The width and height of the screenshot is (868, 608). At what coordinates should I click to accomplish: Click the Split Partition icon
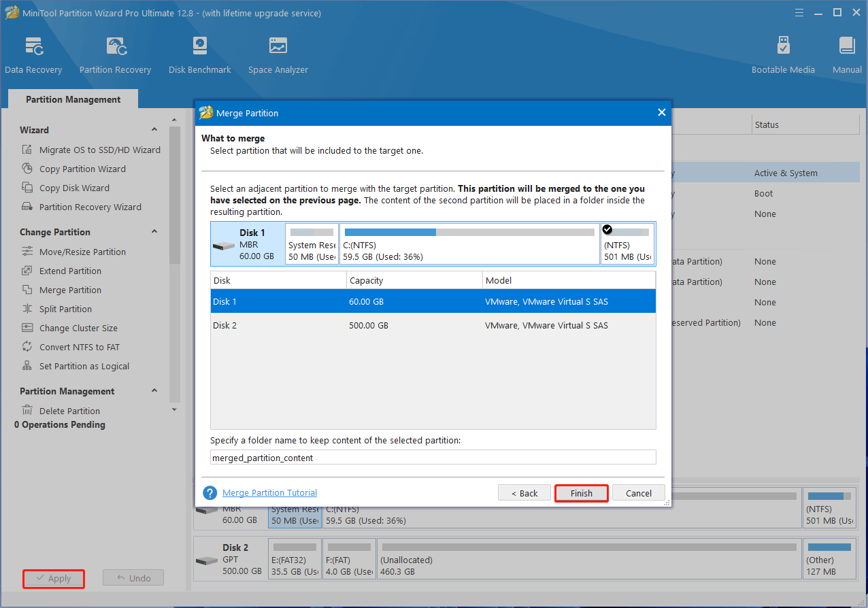(x=27, y=309)
